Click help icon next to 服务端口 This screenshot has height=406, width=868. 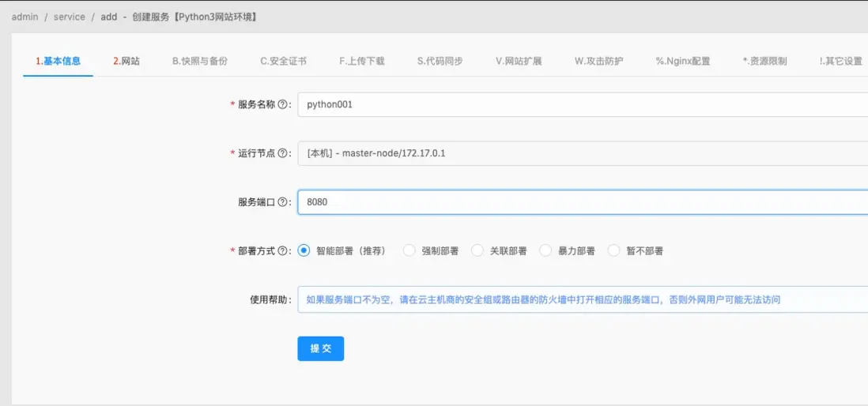pos(283,202)
